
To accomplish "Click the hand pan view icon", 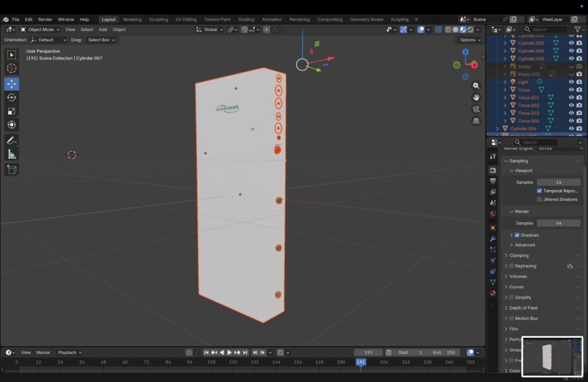I will tap(476, 97).
